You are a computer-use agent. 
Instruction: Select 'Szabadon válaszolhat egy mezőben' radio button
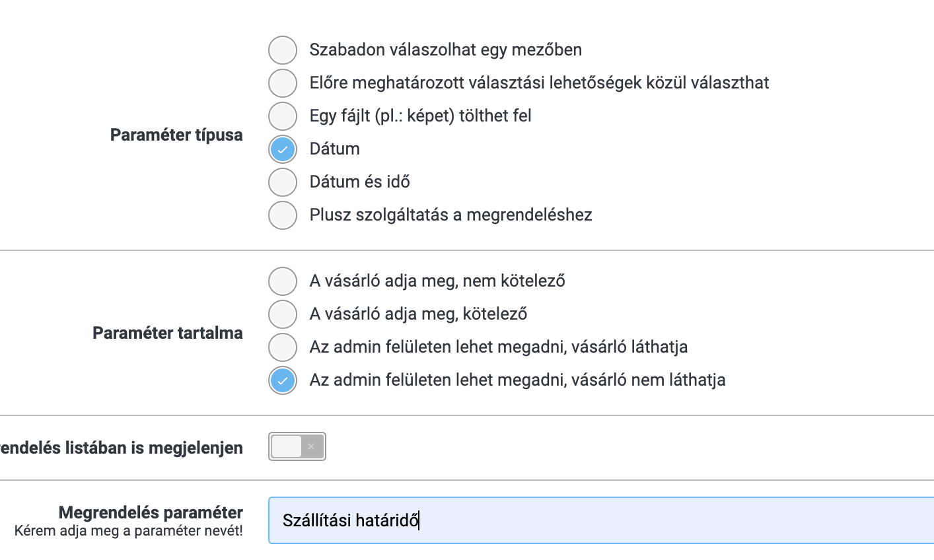pyautogui.click(x=283, y=50)
